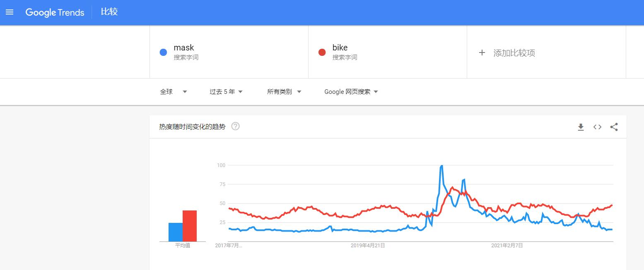Click the mask peak at 100 on chart
Viewport: 644px width, 270px height.
[441, 166]
